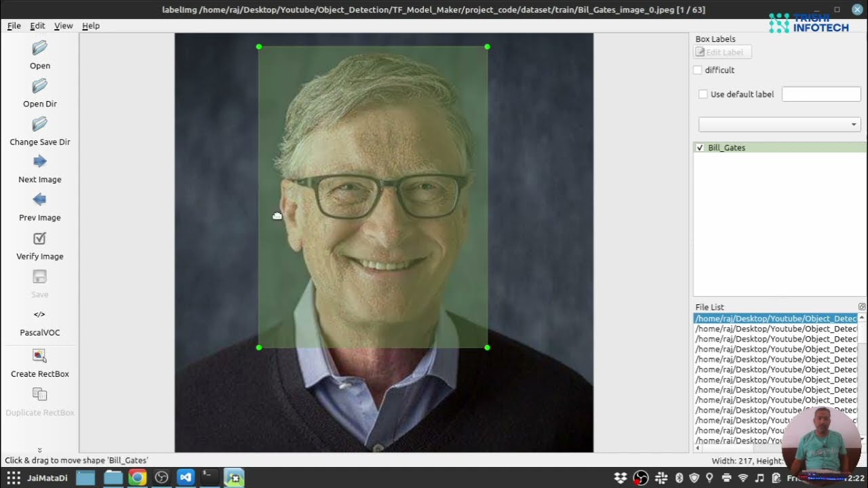Select the highlighted file path in File List
The image size is (868, 488).
tap(776, 319)
